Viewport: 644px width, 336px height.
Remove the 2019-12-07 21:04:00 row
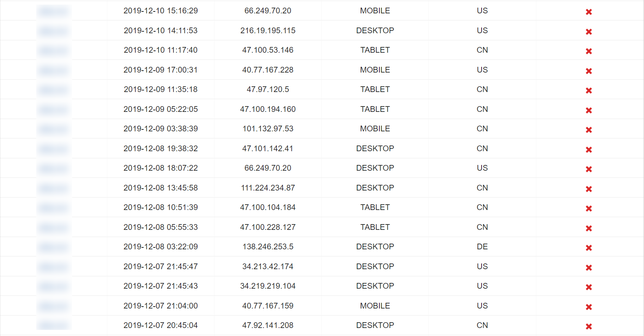[589, 307]
